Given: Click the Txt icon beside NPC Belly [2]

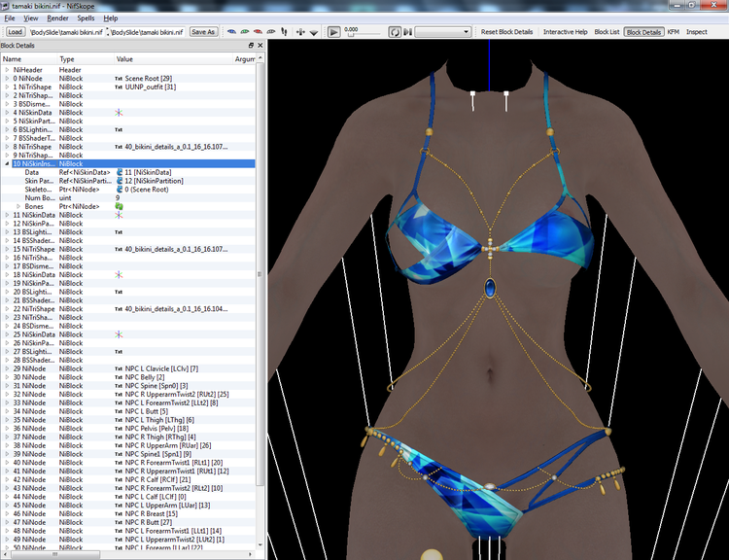Looking at the screenshot, I should click(x=119, y=377).
